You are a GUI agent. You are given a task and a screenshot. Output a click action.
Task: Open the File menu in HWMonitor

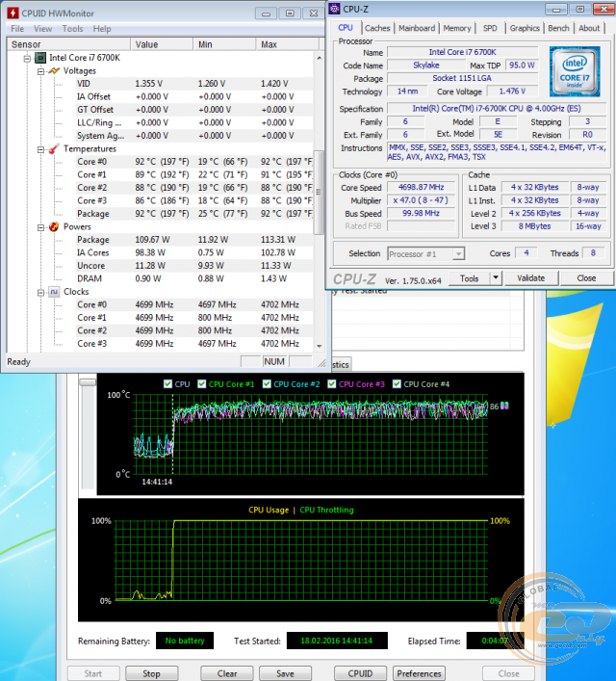(x=17, y=29)
